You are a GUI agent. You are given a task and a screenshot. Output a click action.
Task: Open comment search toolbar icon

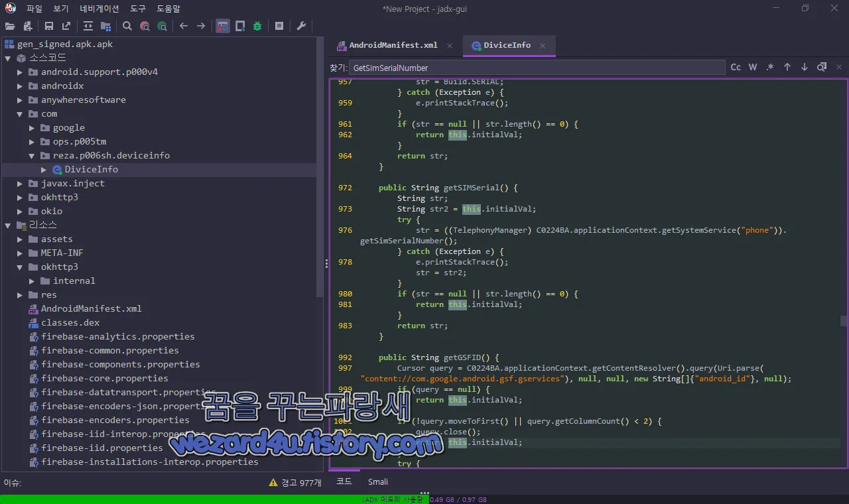162,26
